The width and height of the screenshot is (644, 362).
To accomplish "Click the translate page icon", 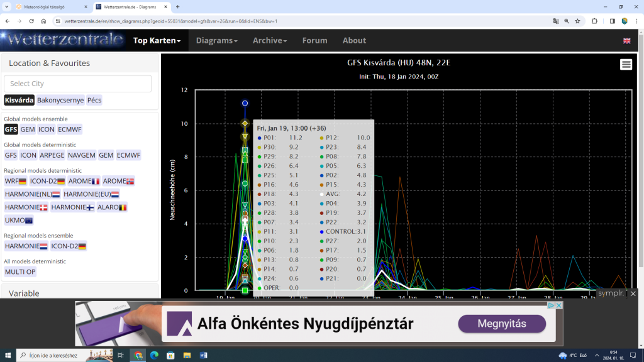I will click(556, 21).
